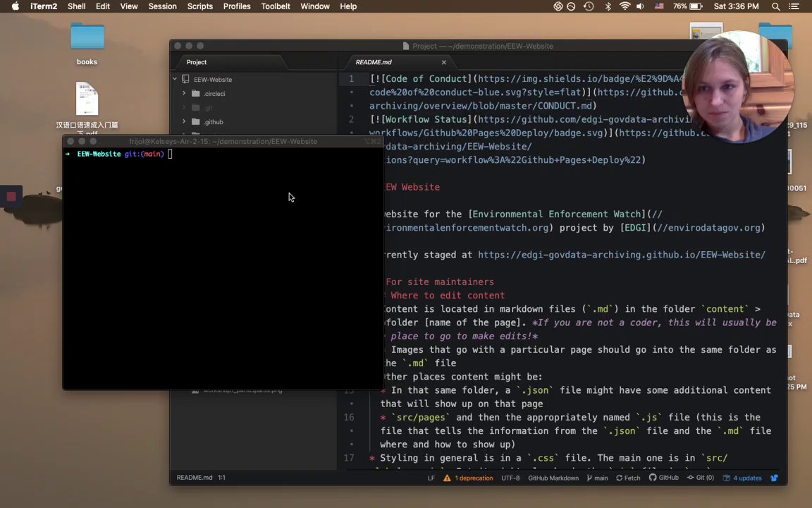Open the Scripts menu
This screenshot has height=508, width=812.
coord(200,6)
